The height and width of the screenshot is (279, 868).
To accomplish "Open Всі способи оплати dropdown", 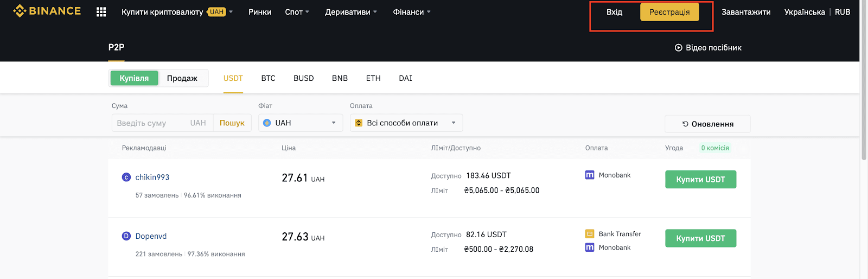I will (x=406, y=123).
